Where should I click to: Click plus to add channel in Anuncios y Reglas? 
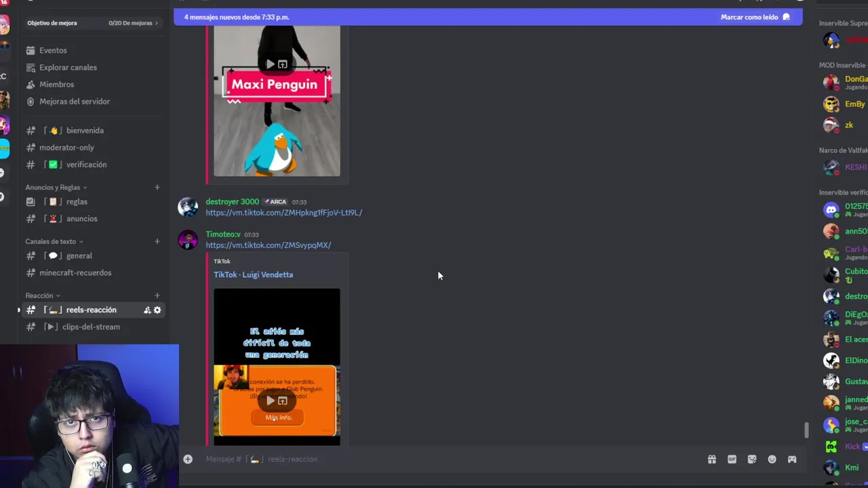click(x=157, y=187)
